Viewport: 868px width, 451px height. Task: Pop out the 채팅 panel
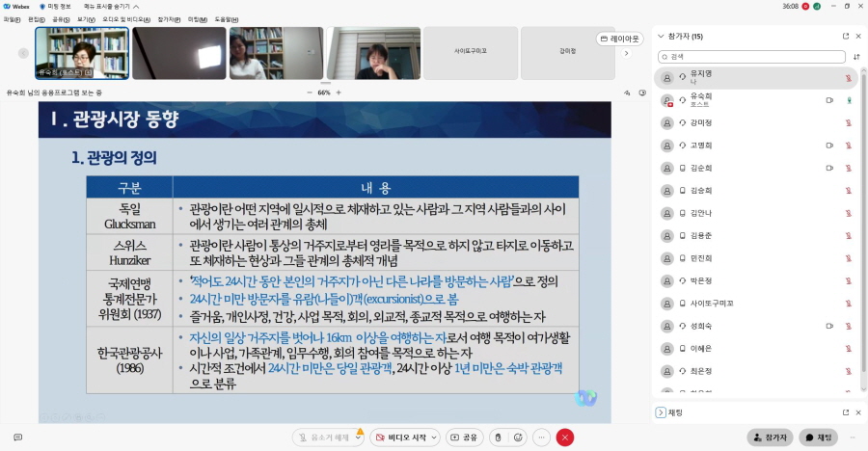tap(845, 412)
